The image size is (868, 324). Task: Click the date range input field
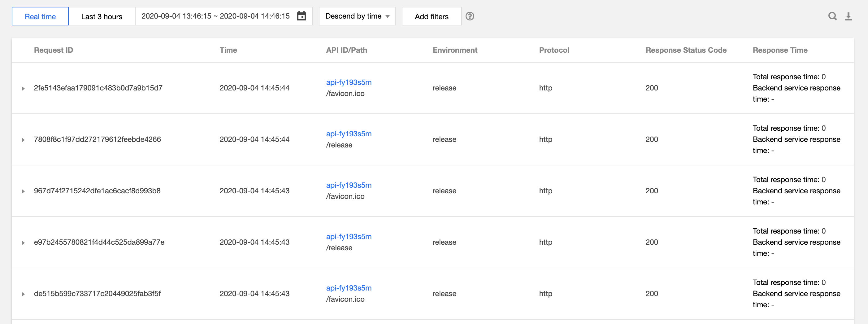(215, 16)
